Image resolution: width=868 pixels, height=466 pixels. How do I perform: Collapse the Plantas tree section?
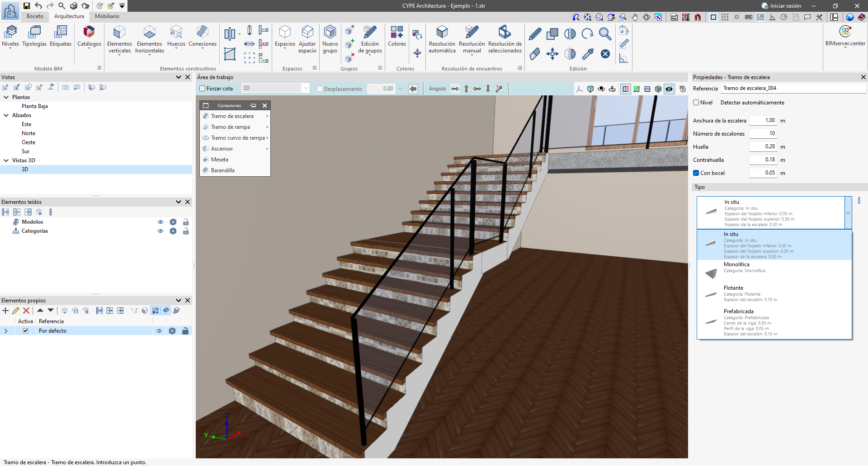(6, 97)
